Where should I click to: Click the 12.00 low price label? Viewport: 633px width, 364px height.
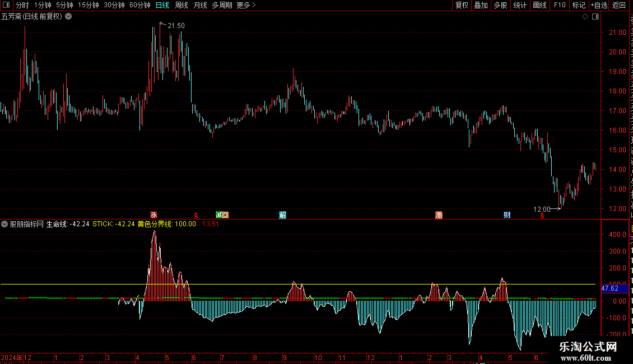coord(542,209)
